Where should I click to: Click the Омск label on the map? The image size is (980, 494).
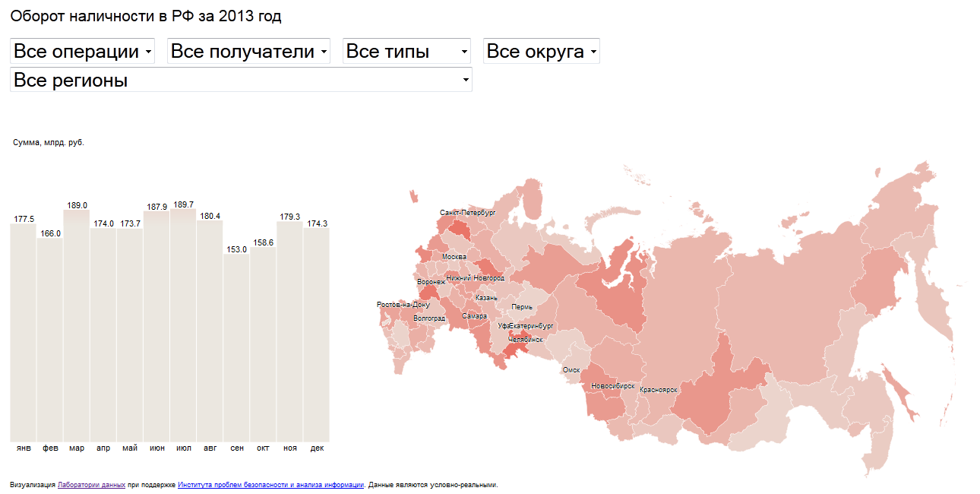(571, 370)
